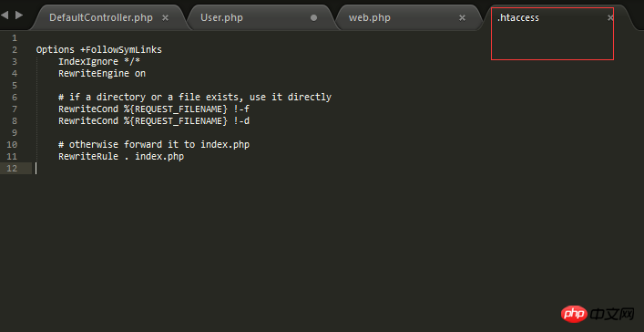
Task: Click the left tab-scroll arrow
Action: point(5,16)
